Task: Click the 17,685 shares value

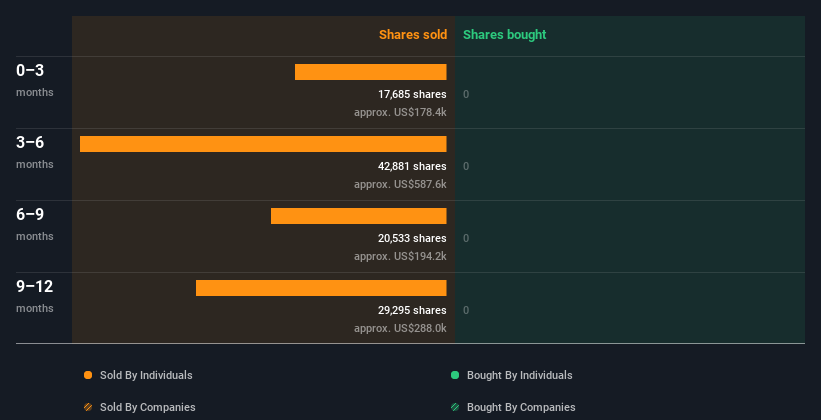Action: pos(412,94)
